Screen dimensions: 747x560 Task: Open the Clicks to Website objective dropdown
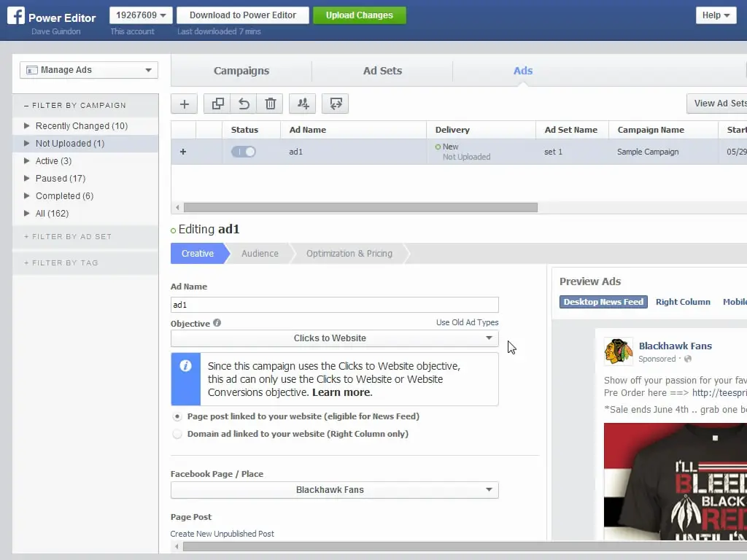(334, 338)
